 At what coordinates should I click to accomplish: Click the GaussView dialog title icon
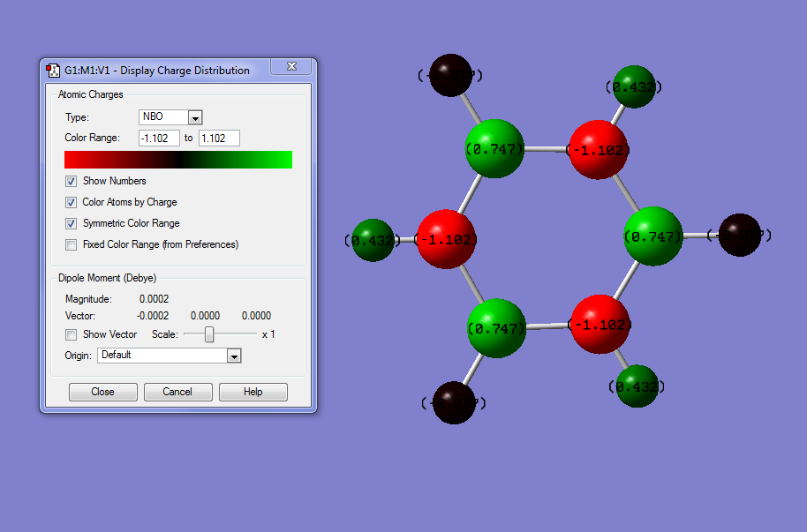53,71
